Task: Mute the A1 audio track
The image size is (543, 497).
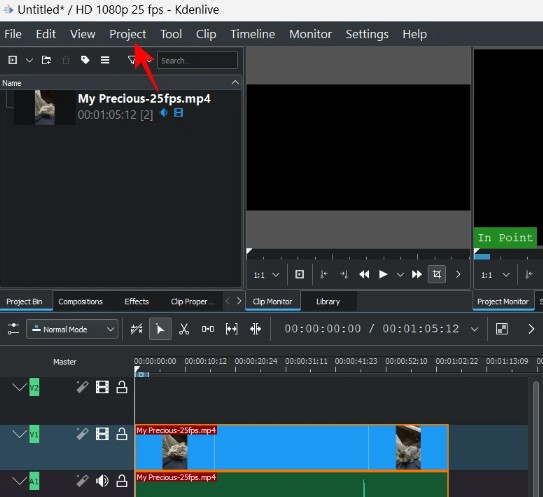Action: 102,481
